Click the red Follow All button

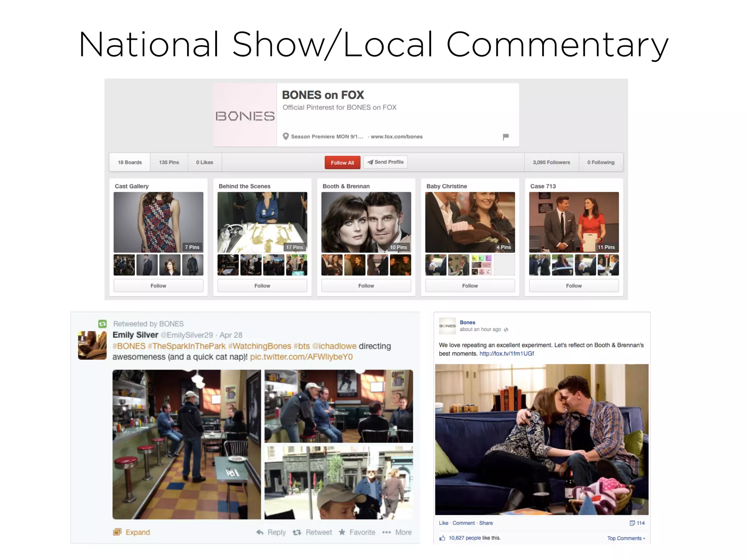coord(342,163)
